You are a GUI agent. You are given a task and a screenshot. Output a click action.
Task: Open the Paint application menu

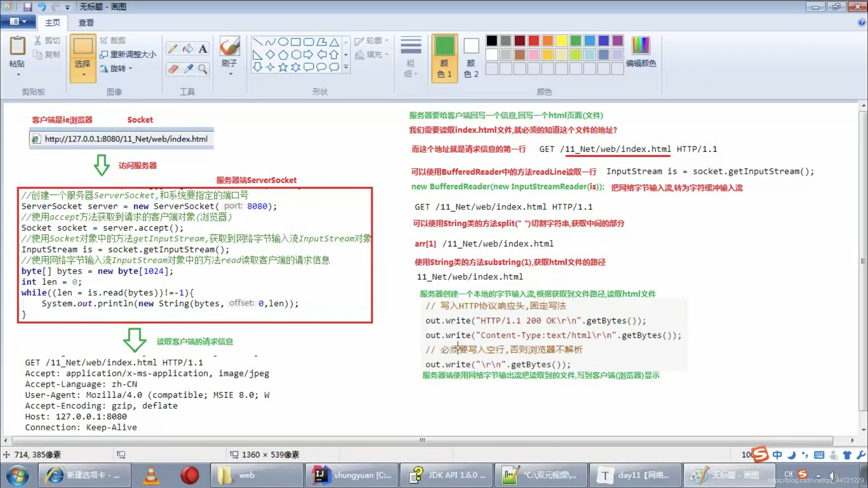click(x=18, y=22)
